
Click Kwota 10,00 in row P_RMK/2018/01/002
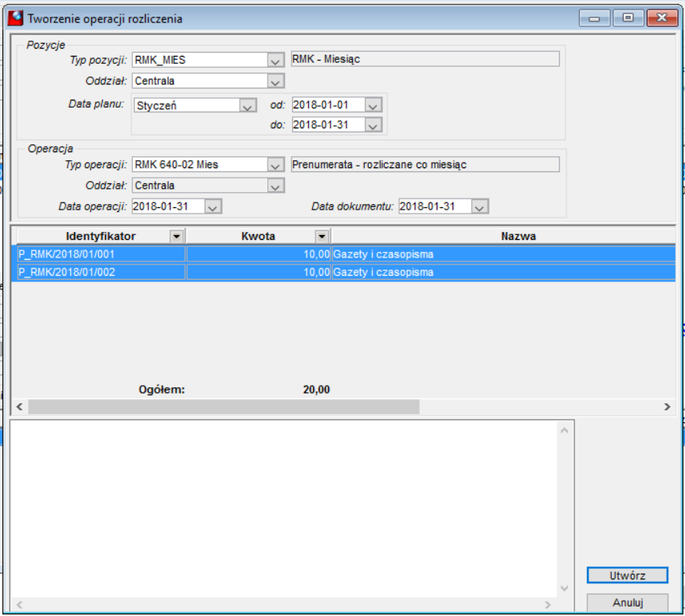click(259, 273)
